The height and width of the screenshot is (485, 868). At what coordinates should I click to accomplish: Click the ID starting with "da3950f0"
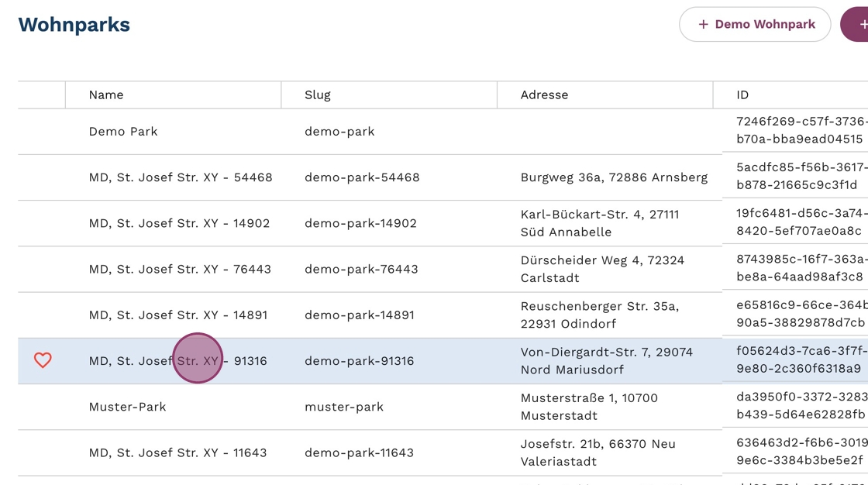click(802, 406)
